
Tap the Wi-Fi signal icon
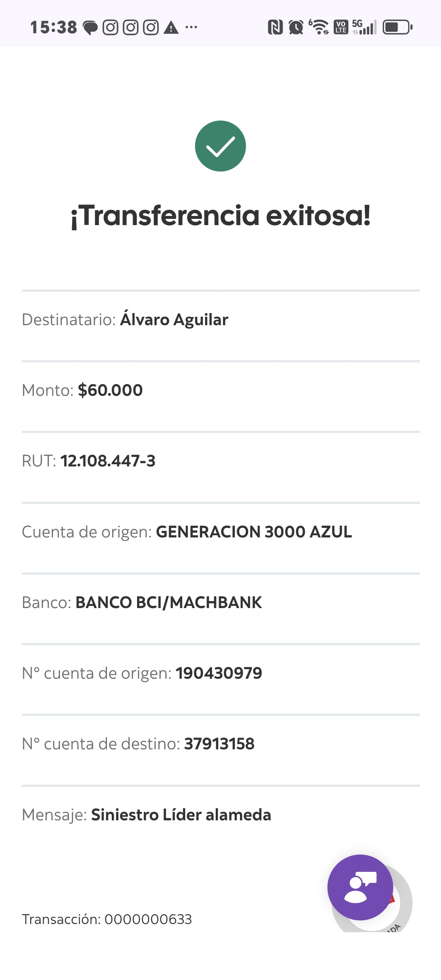pyautogui.click(x=319, y=27)
